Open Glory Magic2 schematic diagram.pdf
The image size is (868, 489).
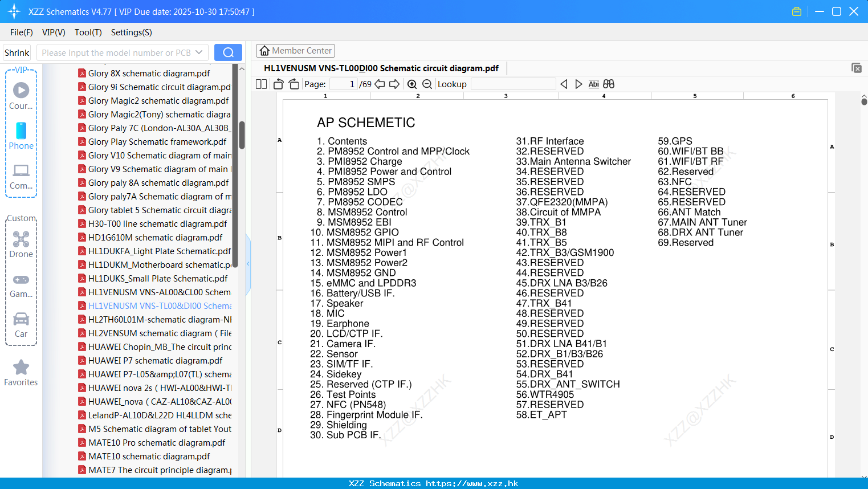pyautogui.click(x=153, y=101)
